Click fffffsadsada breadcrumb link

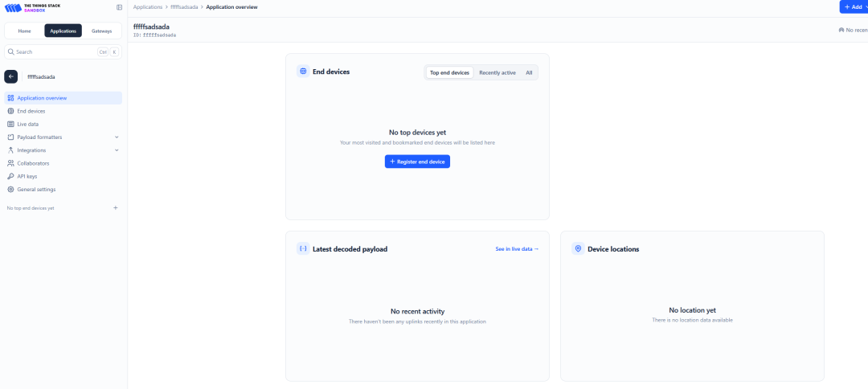[x=184, y=7]
